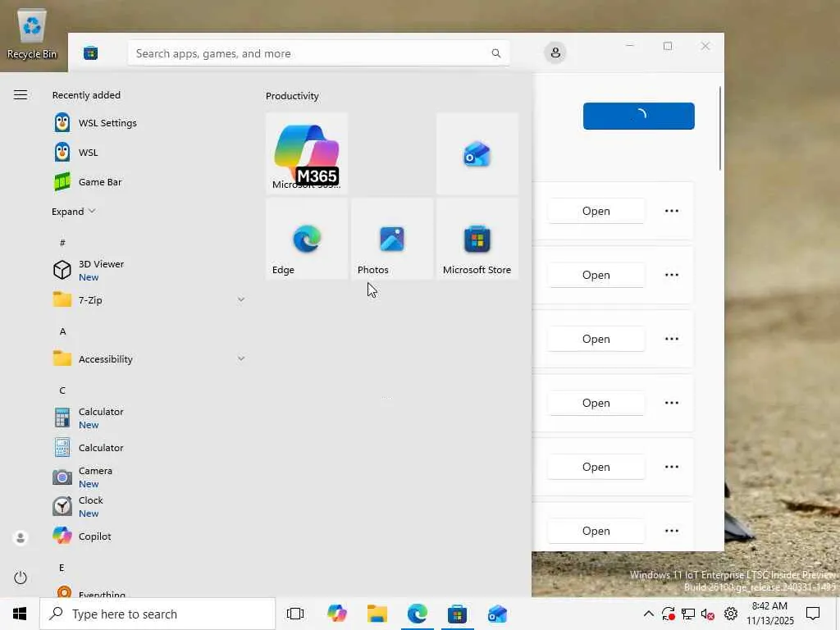Open the user account icon in Start sidebar
This screenshot has width=840, height=630.
21,537
